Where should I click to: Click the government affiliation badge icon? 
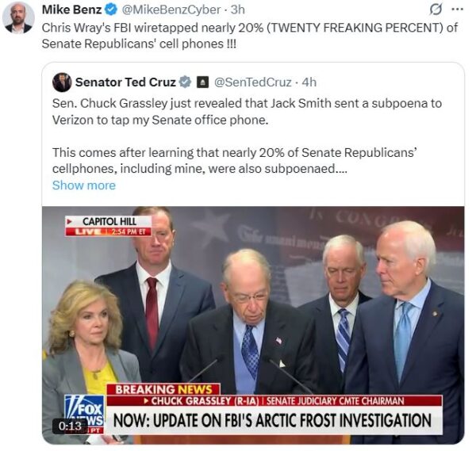pyautogui.click(x=202, y=82)
